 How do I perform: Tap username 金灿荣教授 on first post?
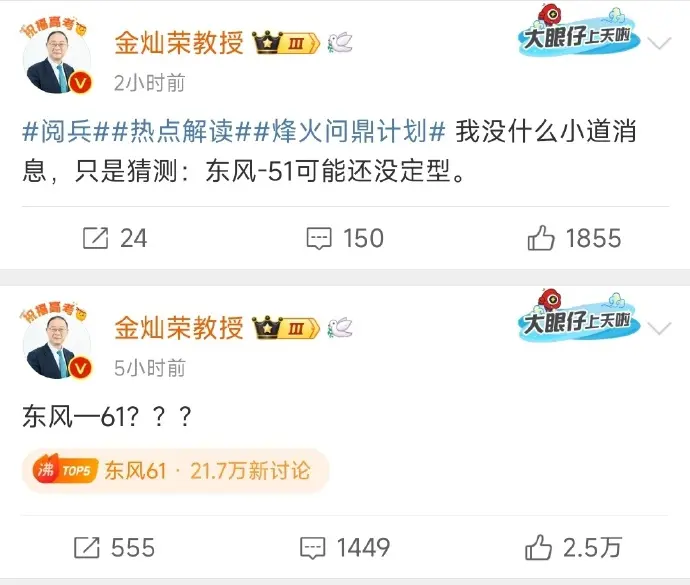(179, 43)
